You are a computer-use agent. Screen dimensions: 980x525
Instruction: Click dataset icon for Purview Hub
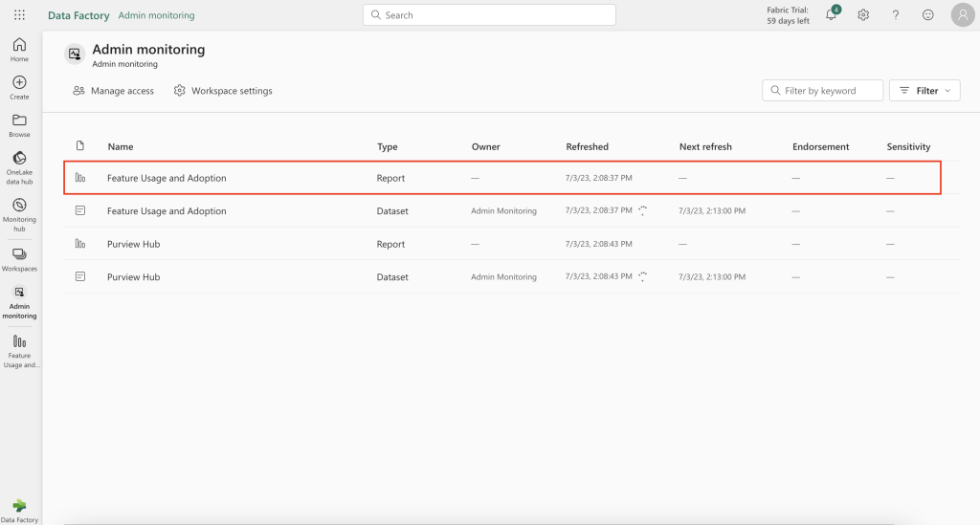pos(80,276)
